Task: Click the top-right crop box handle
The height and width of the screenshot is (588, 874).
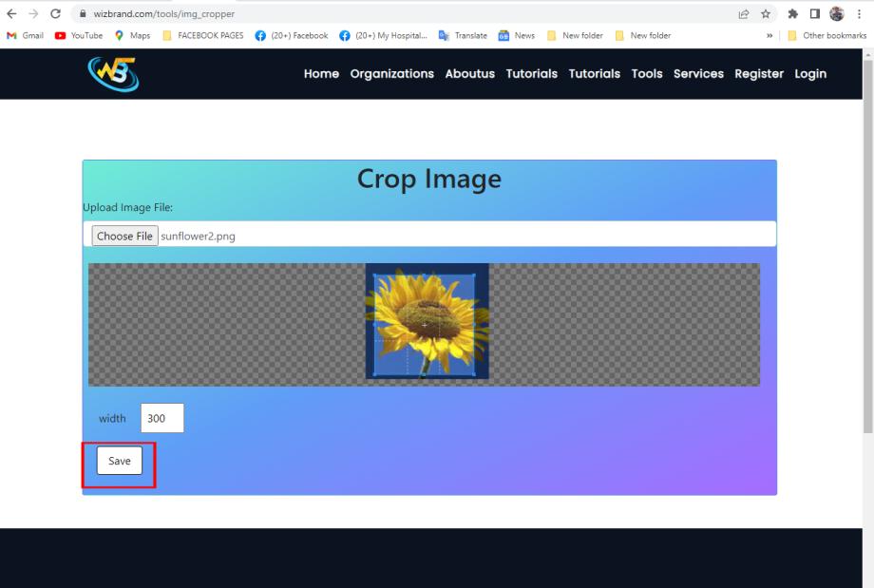Action: click(x=474, y=275)
